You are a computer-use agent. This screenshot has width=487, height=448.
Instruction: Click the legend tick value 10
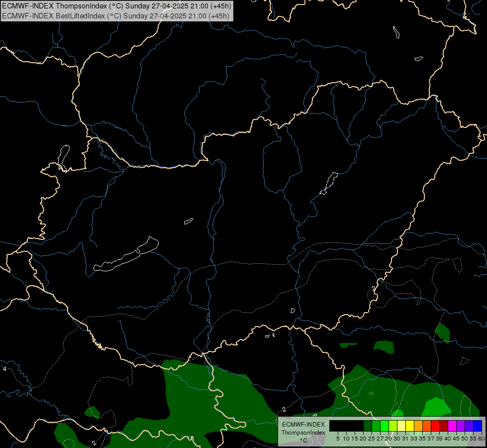[346, 439]
